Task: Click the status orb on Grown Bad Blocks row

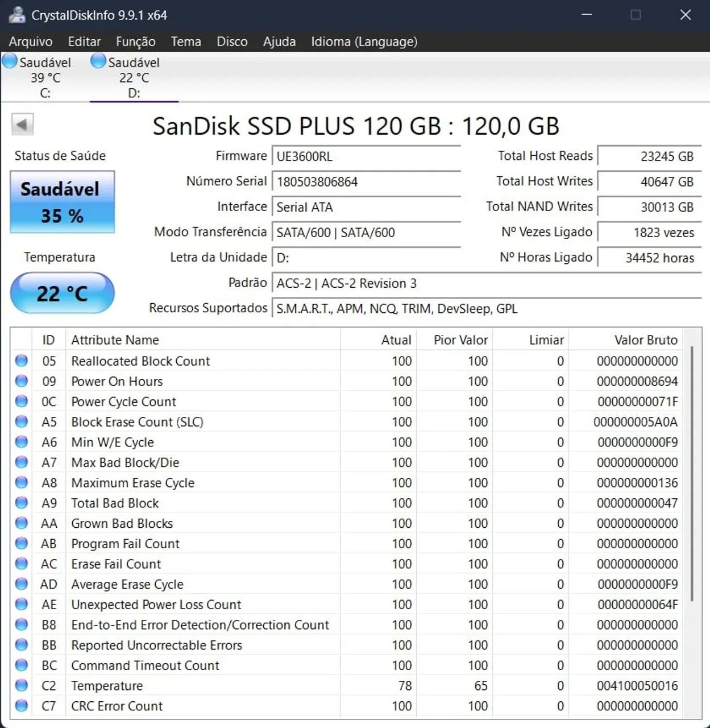Action: [22, 523]
